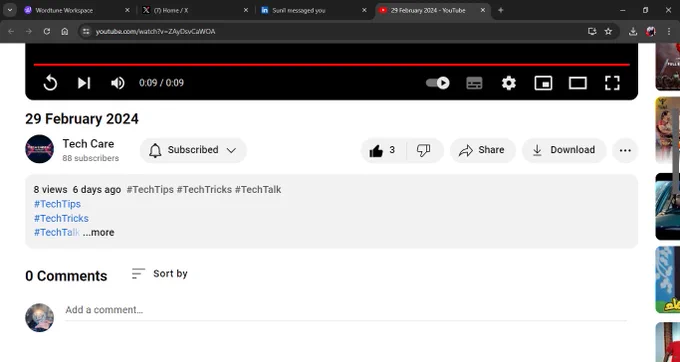Open the car video thumbnail in sidebar
The image size is (680, 362).
(667, 206)
